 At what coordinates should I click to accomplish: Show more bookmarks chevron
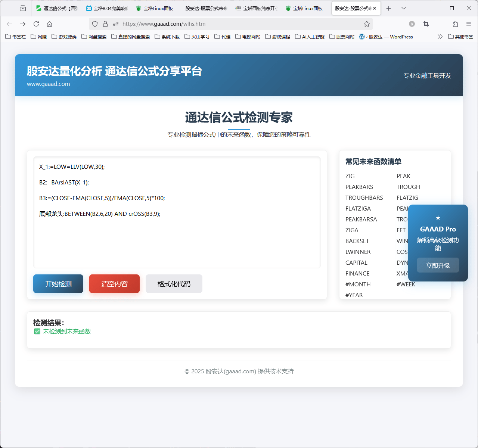(440, 37)
